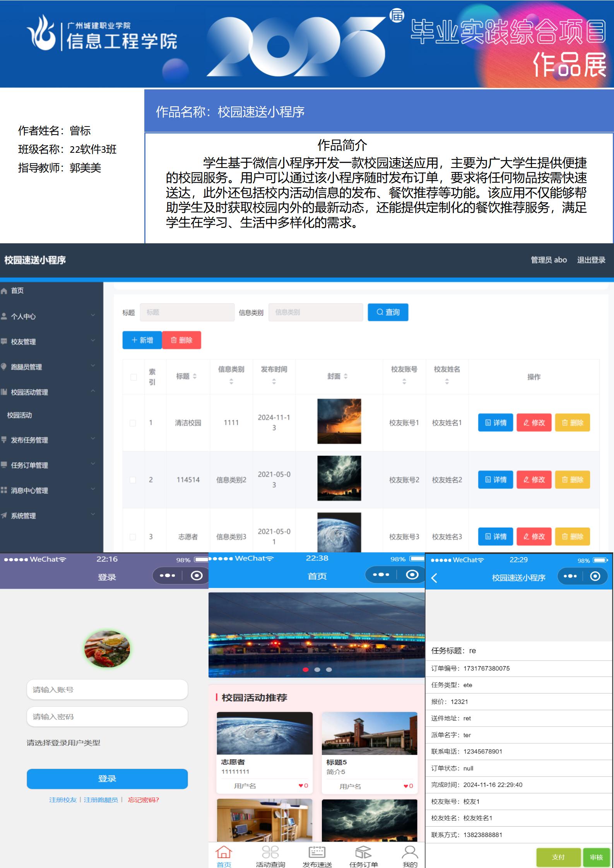Select the second carousel indicator dot

click(317, 670)
